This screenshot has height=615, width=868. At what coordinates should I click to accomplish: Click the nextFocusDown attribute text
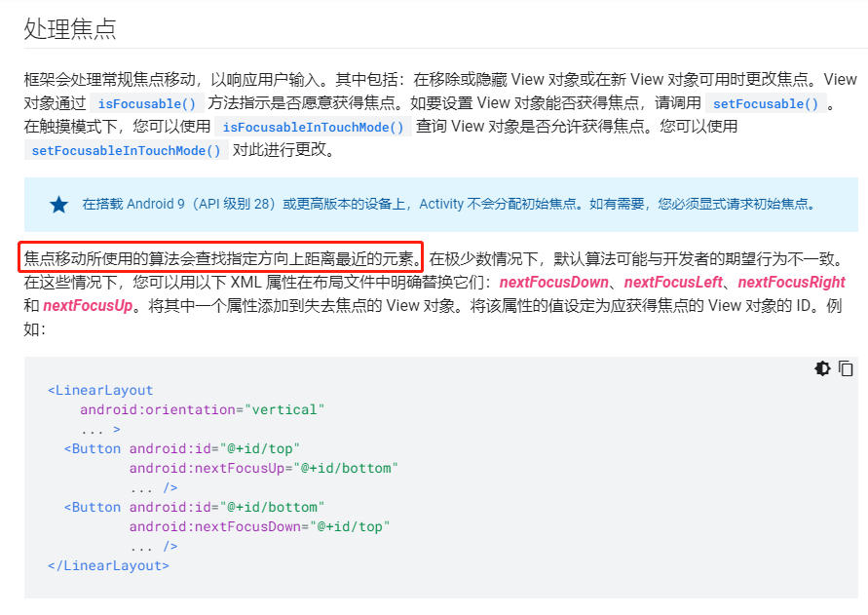pos(553,282)
